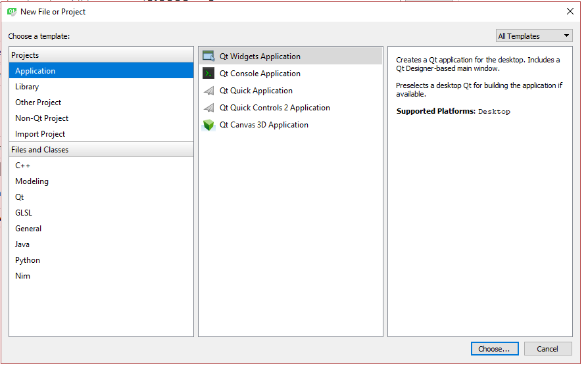Click the Qt logo in title bar
The height and width of the screenshot is (366, 588).
pyautogui.click(x=12, y=11)
